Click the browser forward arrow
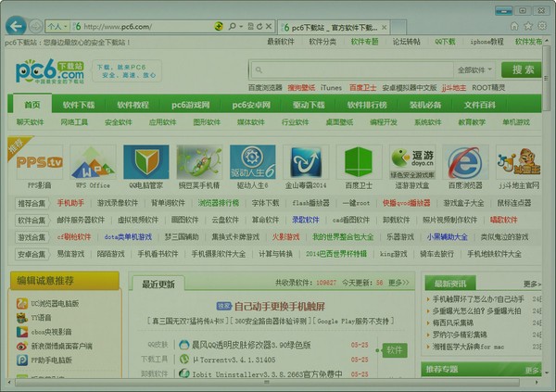 coord(35,26)
